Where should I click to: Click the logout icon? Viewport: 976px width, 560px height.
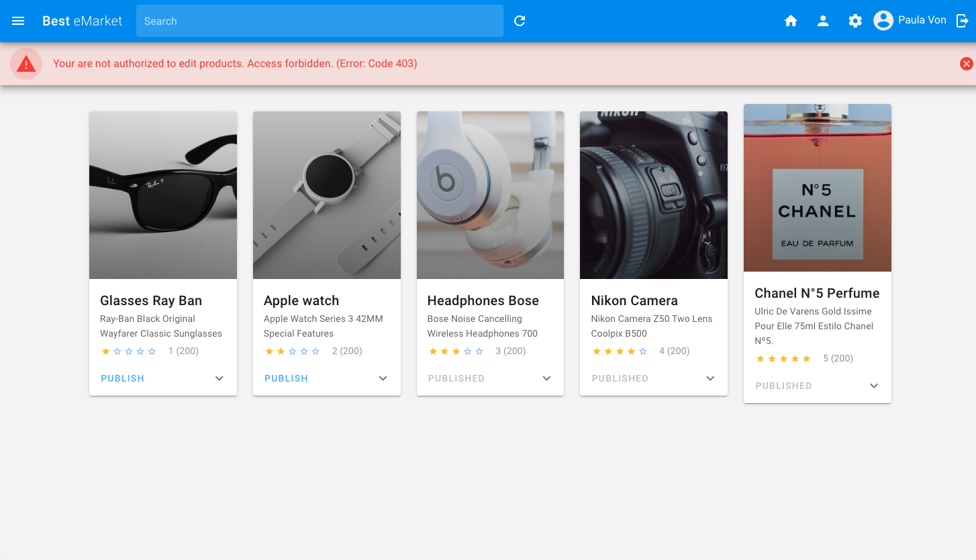tap(962, 21)
